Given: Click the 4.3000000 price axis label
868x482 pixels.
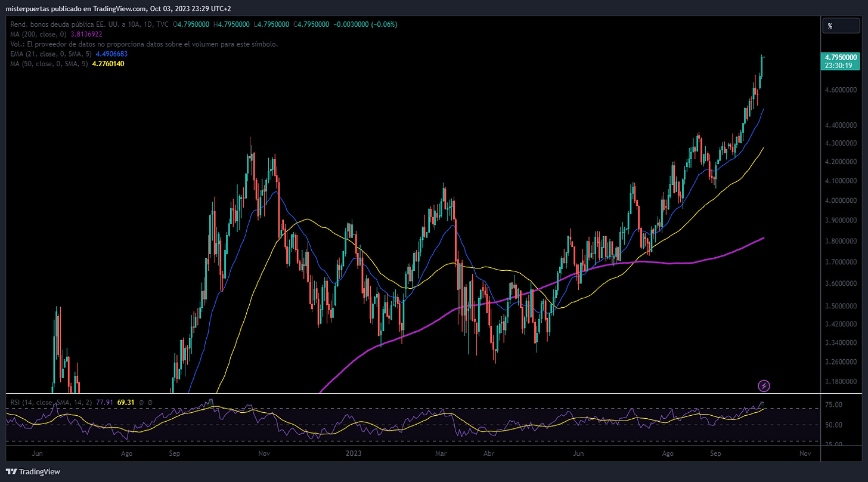Looking at the screenshot, I should click(x=841, y=144).
